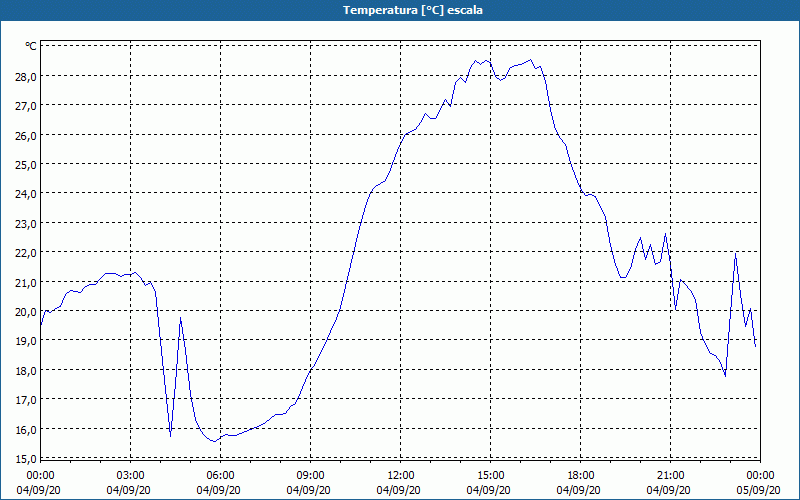
Task: Click the 20,0 y-axis label
Action: click(x=27, y=312)
